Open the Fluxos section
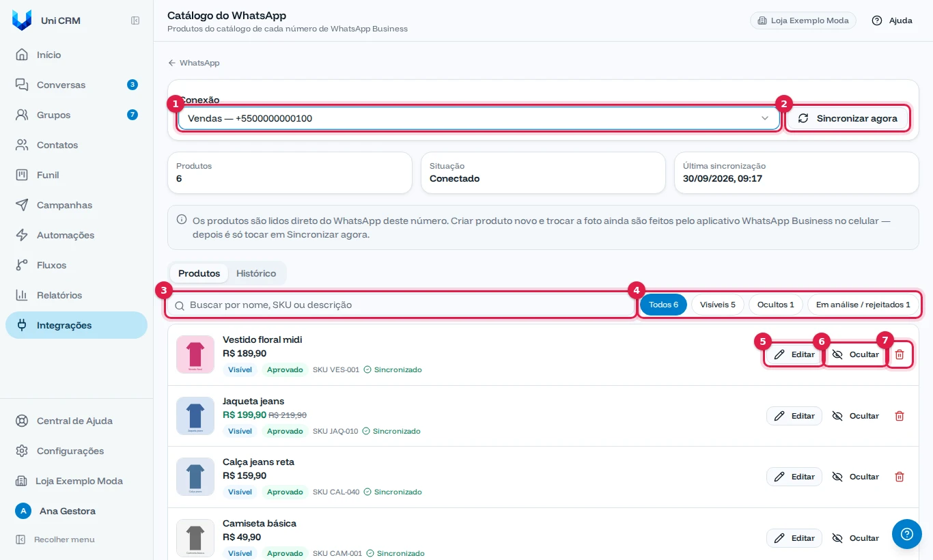The width and height of the screenshot is (933, 560). click(76, 265)
